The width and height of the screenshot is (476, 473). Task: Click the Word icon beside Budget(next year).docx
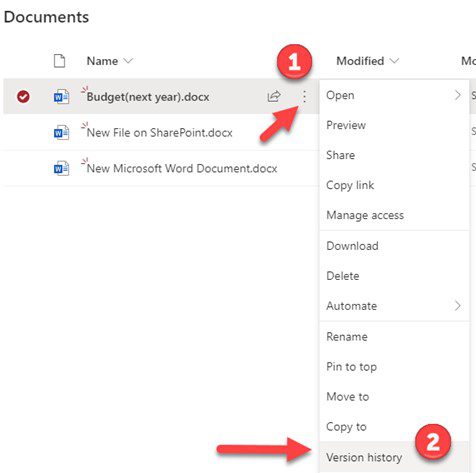[61, 97]
